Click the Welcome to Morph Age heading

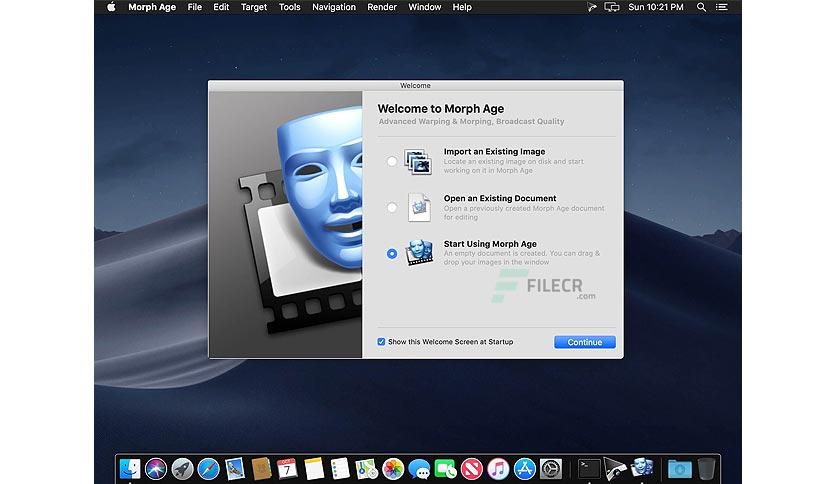point(441,109)
